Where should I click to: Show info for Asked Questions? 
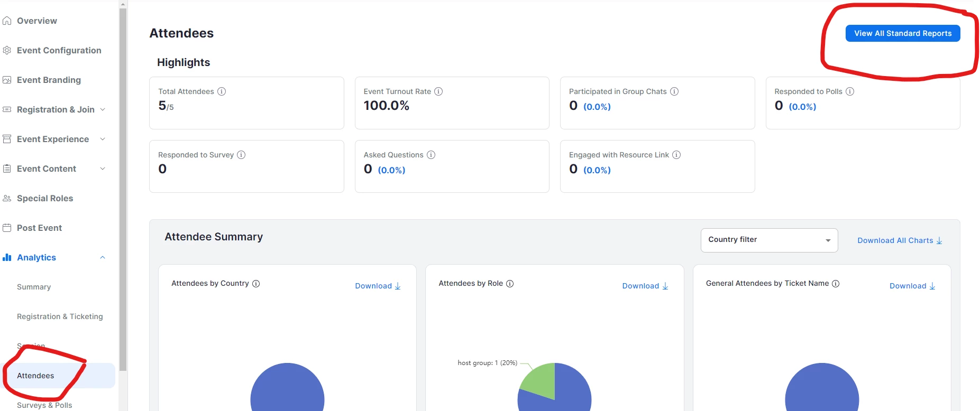pos(431,155)
